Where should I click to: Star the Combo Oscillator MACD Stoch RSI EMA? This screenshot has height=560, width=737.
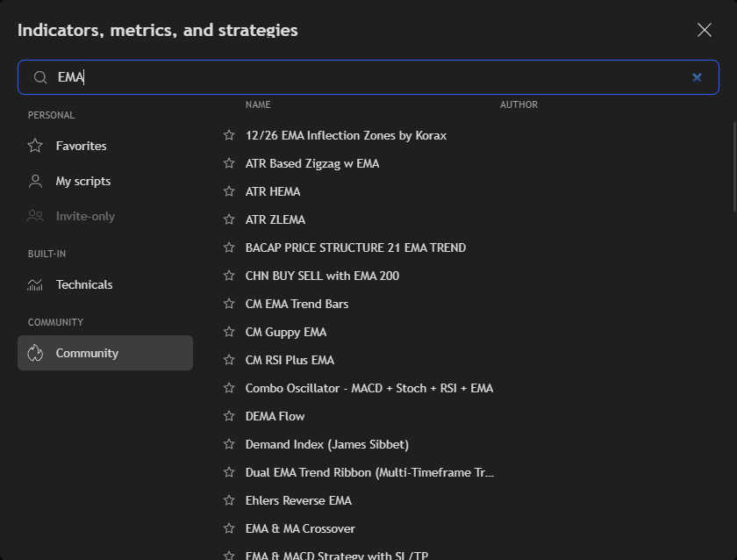click(x=229, y=388)
